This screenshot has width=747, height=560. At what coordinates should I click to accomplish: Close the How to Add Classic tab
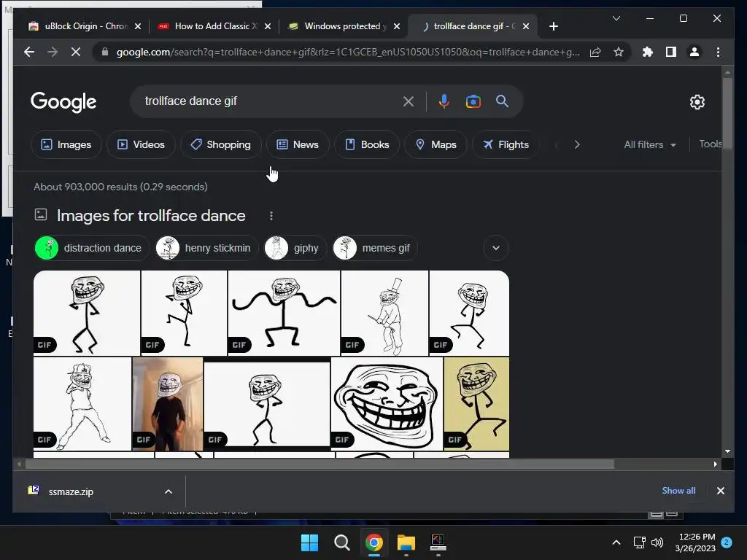(x=267, y=26)
